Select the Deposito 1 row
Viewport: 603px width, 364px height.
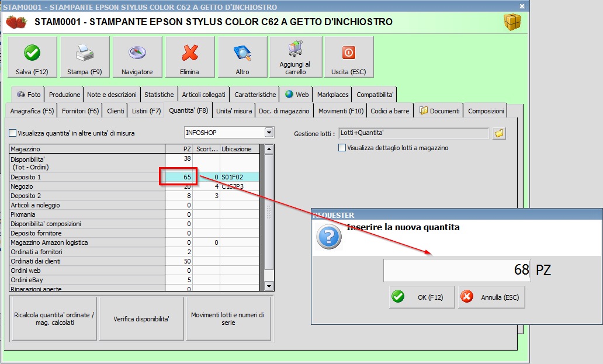[x=134, y=177]
